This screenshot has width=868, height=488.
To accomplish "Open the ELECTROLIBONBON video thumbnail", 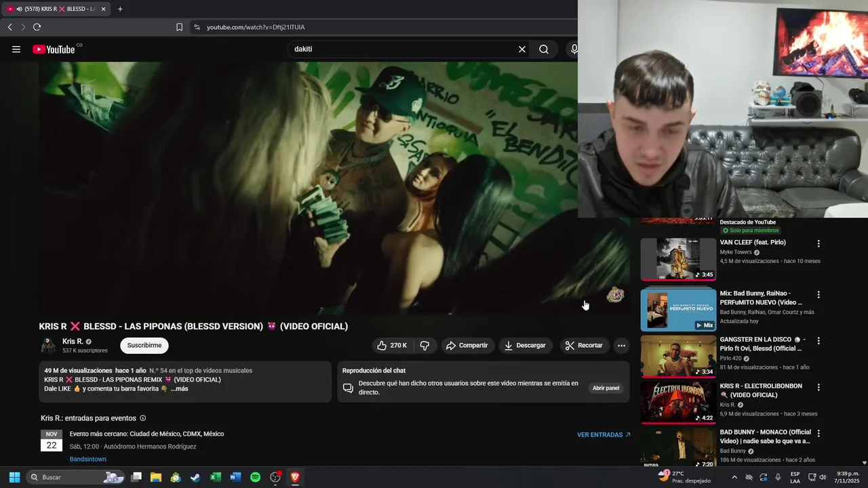I will 678,402.
